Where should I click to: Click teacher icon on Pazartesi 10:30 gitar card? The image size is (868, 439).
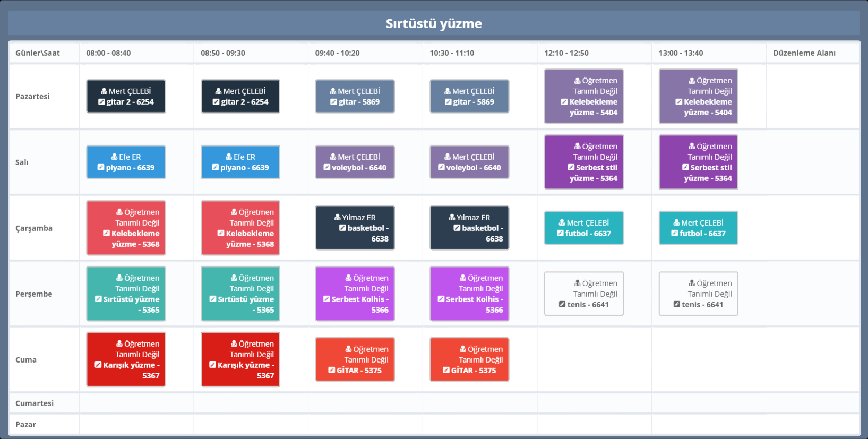tap(448, 91)
